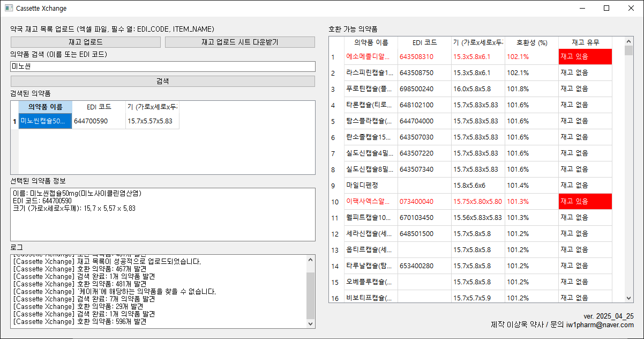644x339 pixels.
Task: Click the 호환성 (%) column header
Action: (531, 42)
